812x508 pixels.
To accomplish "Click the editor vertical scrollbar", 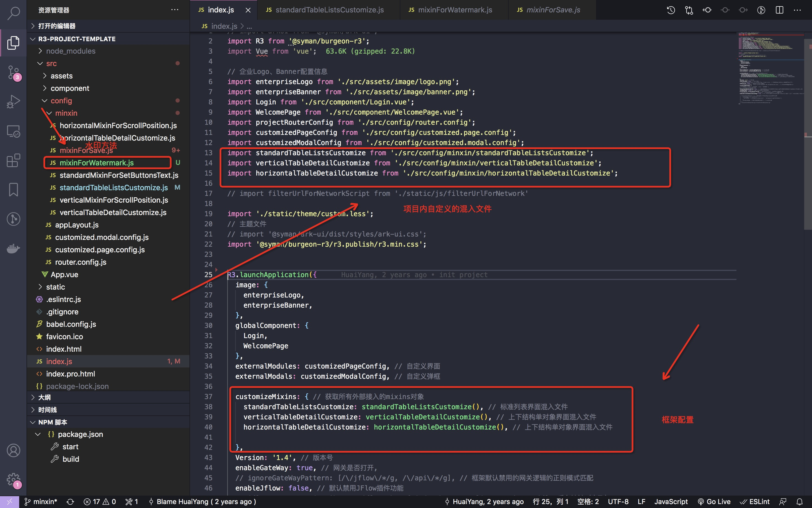I will pyautogui.click(x=808, y=134).
